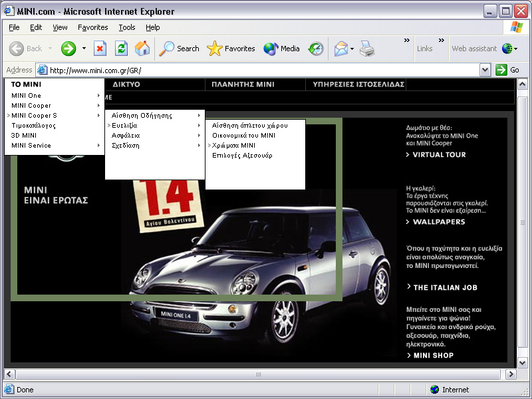Open the Media toolbar button
The height and width of the screenshot is (399, 532).
coord(281,49)
